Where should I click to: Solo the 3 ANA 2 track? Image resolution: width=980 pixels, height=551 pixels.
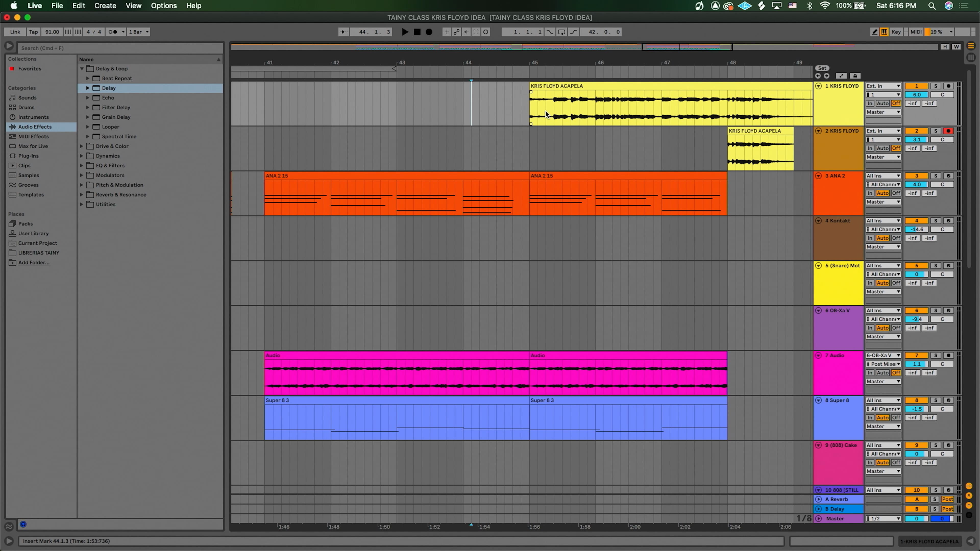click(936, 176)
